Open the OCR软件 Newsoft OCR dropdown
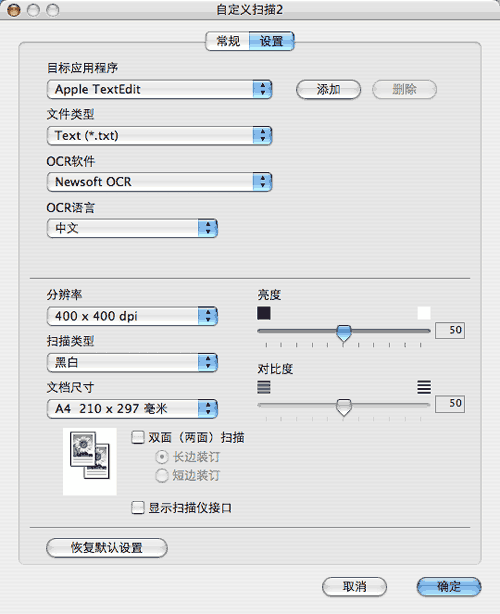The width and height of the screenshot is (500, 614). pyautogui.click(x=159, y=182)
